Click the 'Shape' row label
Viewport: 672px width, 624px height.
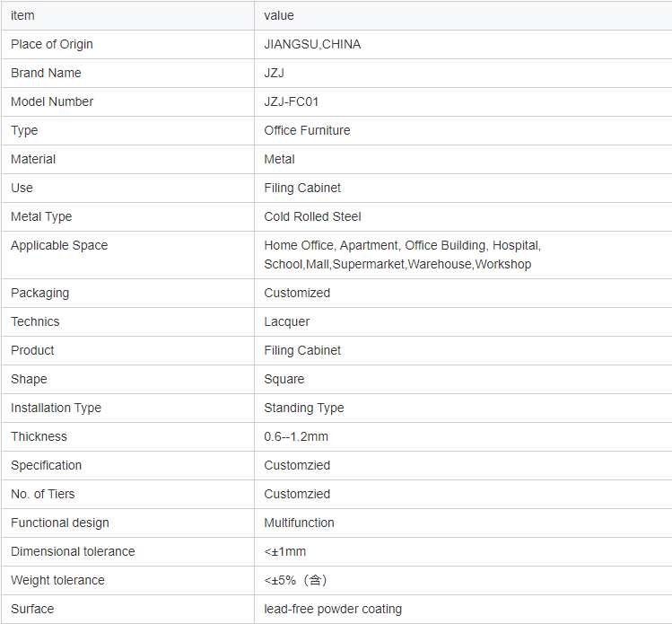click(x=29, y=379)
